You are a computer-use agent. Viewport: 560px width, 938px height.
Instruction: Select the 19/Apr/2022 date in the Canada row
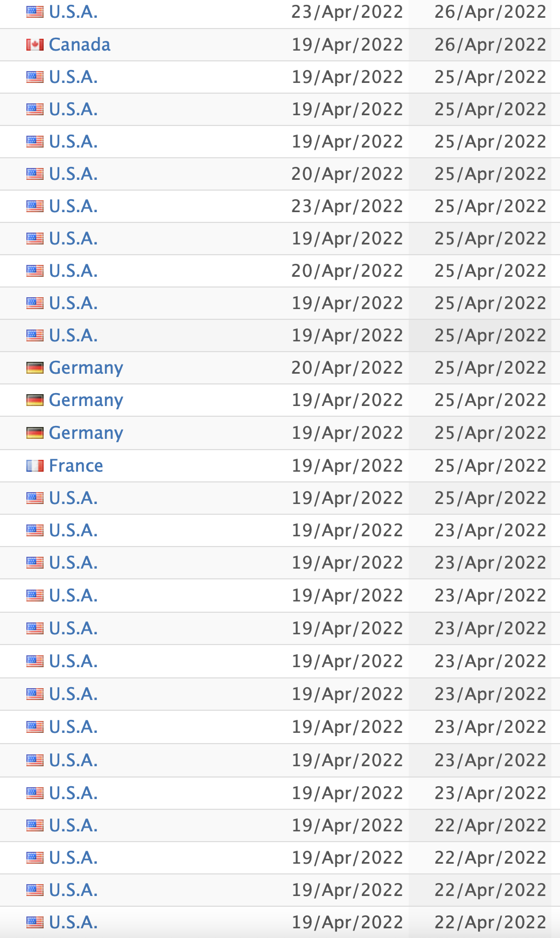(347, 45)
